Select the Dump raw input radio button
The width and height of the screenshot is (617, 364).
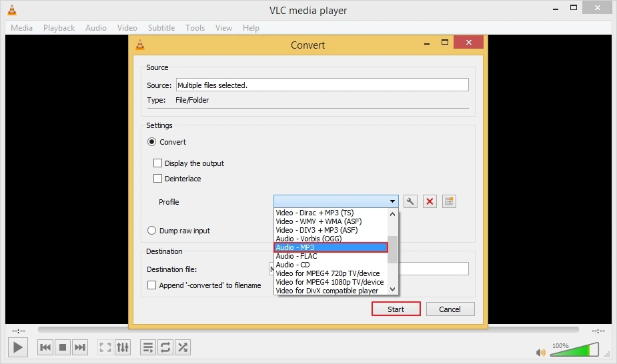[151, 231]
